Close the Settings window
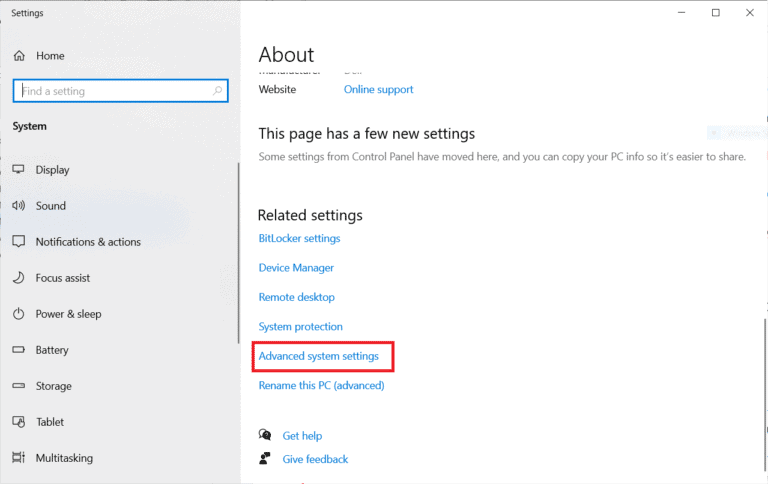This screenshot has height=484, width=768. click(750, 13)
